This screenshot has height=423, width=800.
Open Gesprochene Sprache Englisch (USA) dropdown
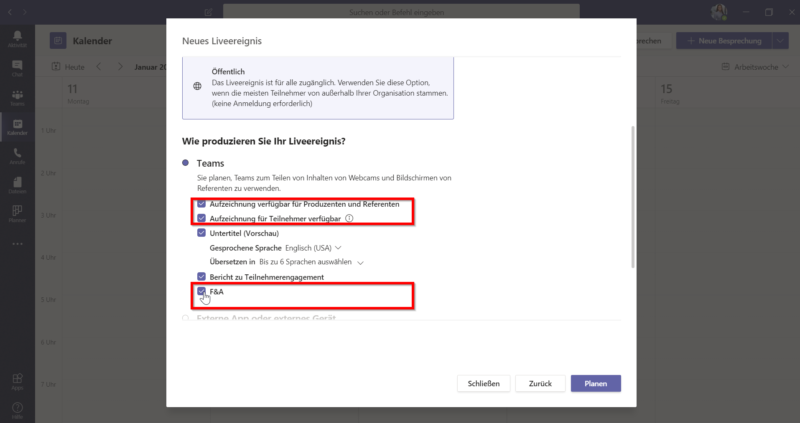[x=313, y=248]
